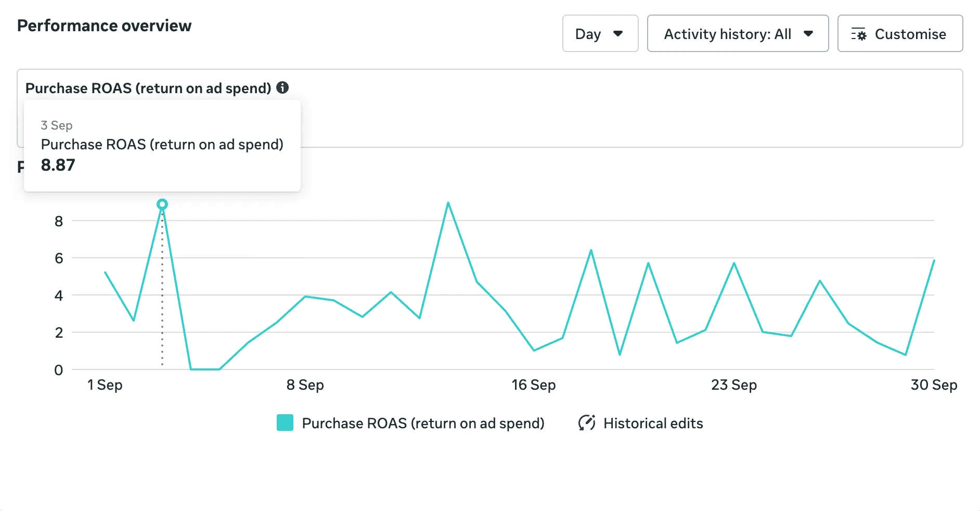This screenshot has height=511, width=980.
Task: Click the Performance overview heading
Action: (x=105, y=25)
